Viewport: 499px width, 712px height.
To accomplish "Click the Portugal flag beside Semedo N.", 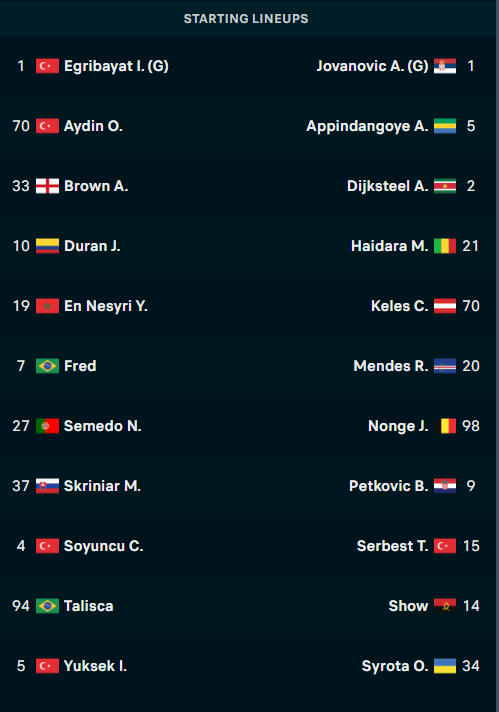I will click(47, 426).
